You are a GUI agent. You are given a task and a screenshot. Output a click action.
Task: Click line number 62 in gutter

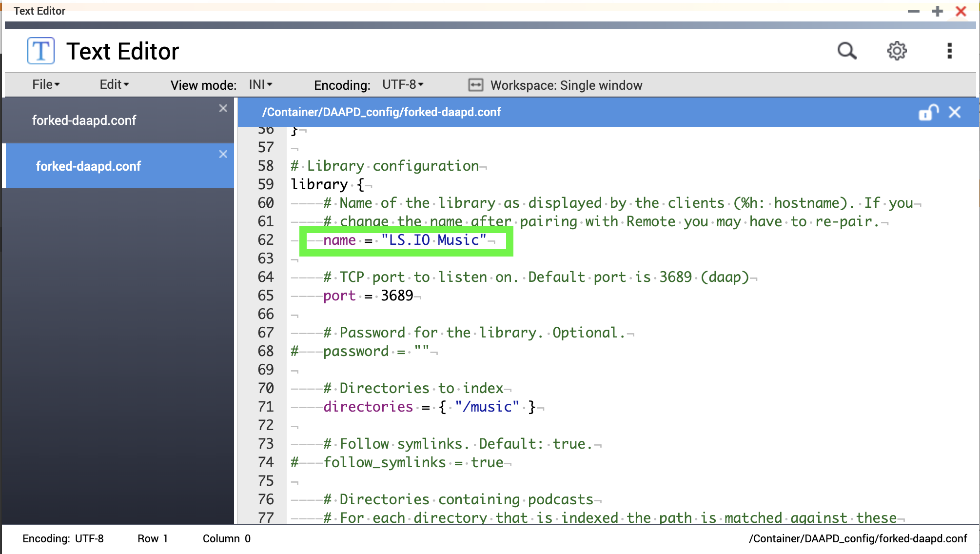pos(266,240)
